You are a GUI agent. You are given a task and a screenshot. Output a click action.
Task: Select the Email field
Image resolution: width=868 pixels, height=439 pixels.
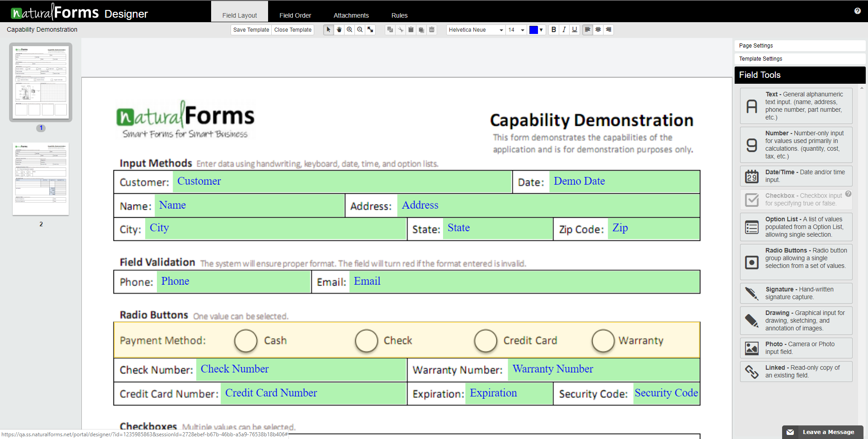coord(524,282)
